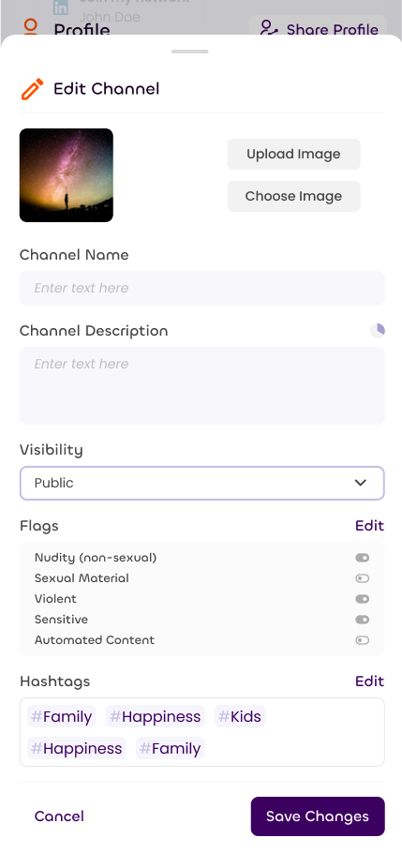Focus the Channel Name text field

click(202, 288)
